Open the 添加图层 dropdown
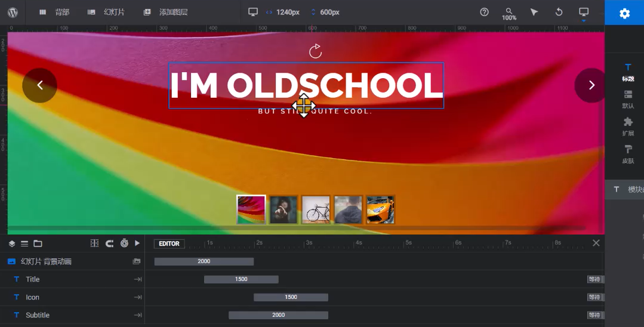 [x=166, y=12]
